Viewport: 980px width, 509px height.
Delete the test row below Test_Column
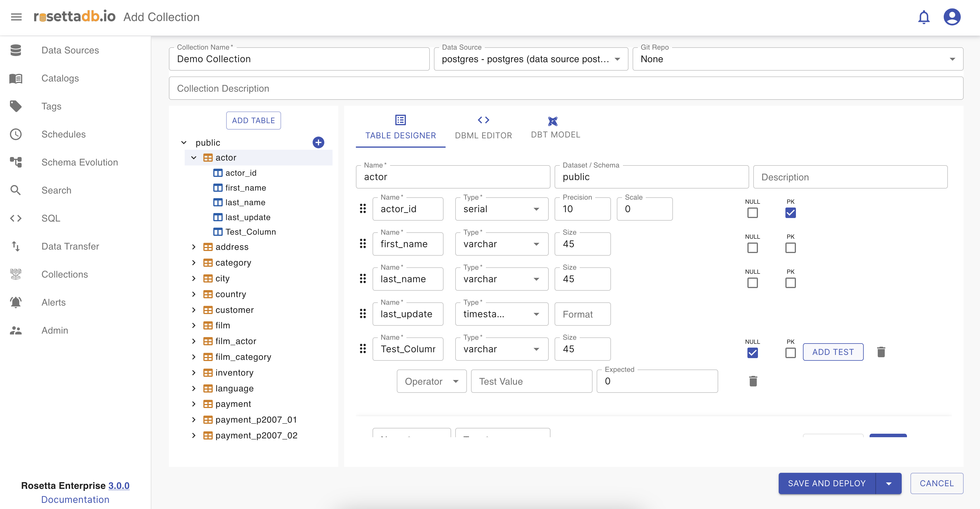[753, 381]
